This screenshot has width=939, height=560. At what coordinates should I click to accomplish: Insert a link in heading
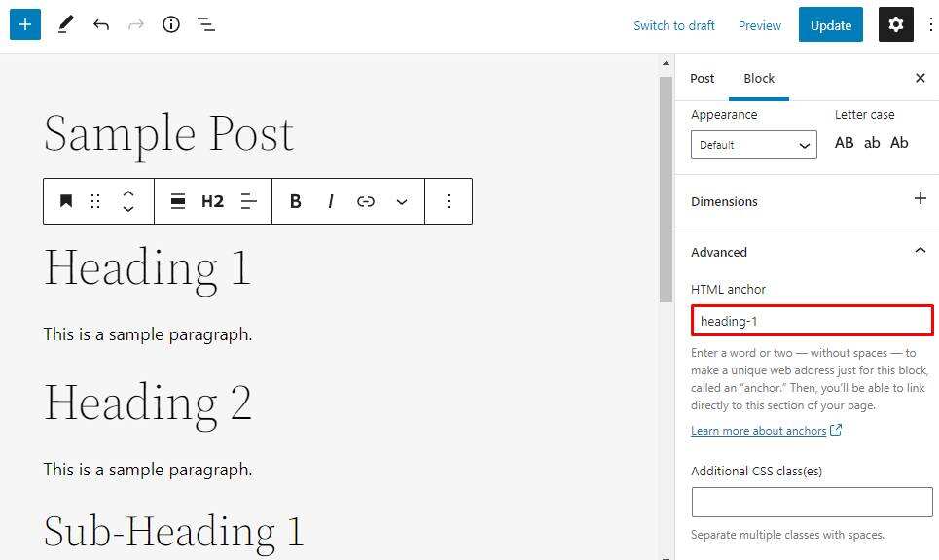[366, 201]
